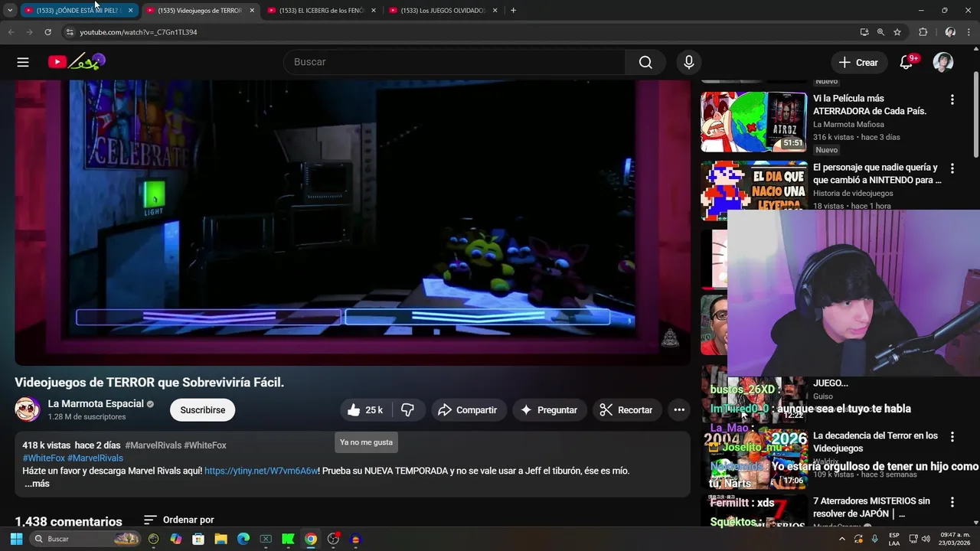Open Microsoft Edge from the taskbar

(243, 539)
